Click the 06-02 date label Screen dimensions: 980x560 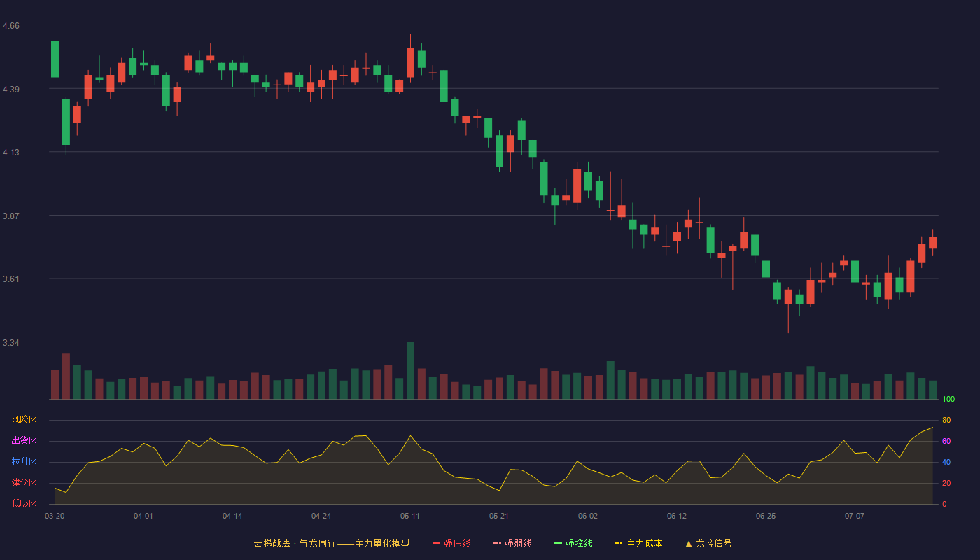tap(588, 516)
